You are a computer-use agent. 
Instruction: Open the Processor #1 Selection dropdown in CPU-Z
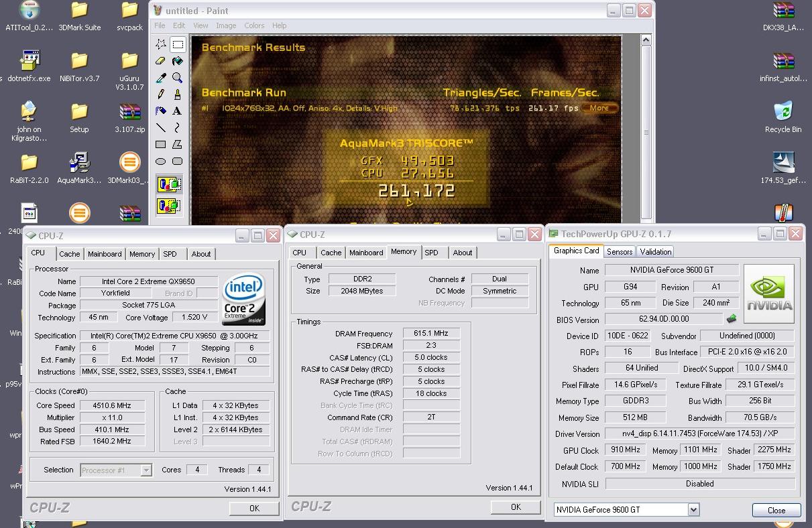point(146,470)
